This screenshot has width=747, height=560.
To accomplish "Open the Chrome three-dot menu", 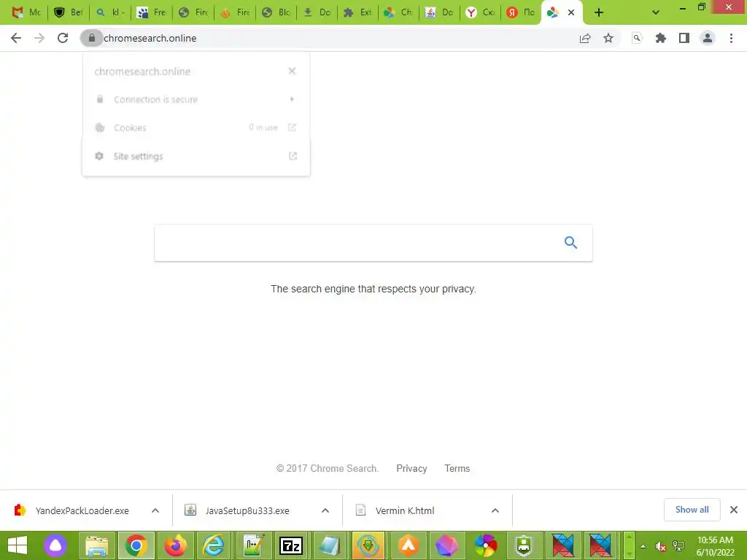I will pyautogui.click(x=731, y=38).
